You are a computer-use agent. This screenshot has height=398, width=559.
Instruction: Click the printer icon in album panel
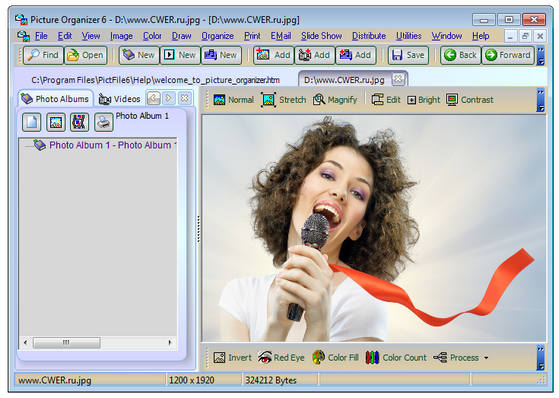104,122
